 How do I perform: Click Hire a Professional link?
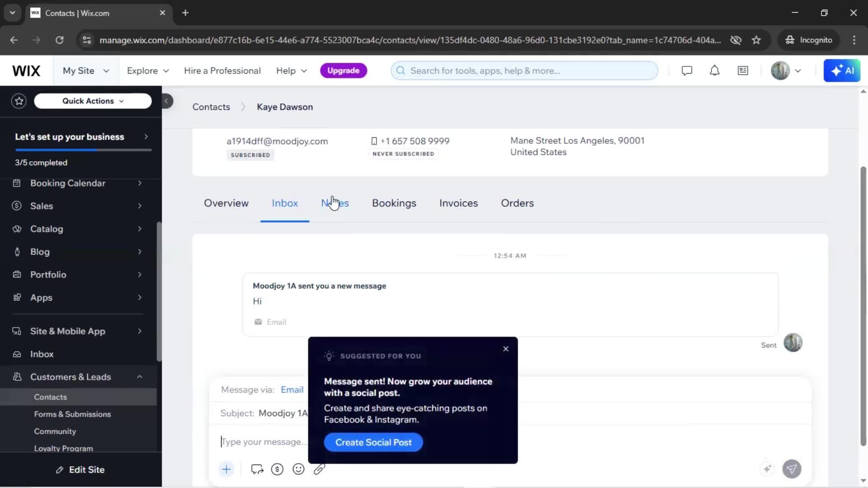point(222,70)
